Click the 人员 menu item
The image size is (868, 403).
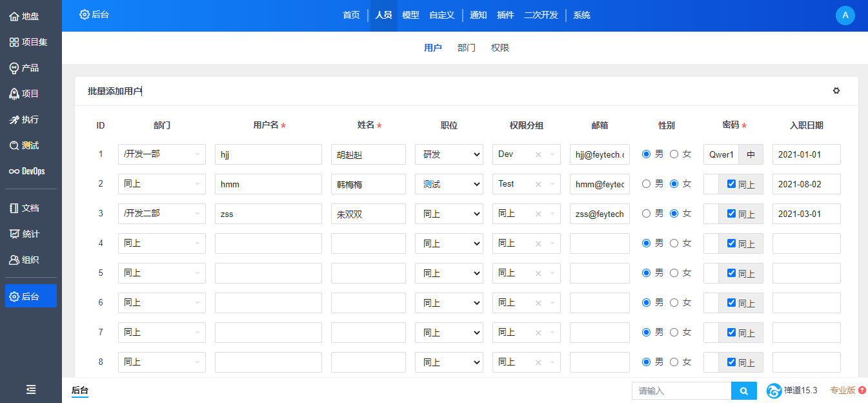click(383, 15)
